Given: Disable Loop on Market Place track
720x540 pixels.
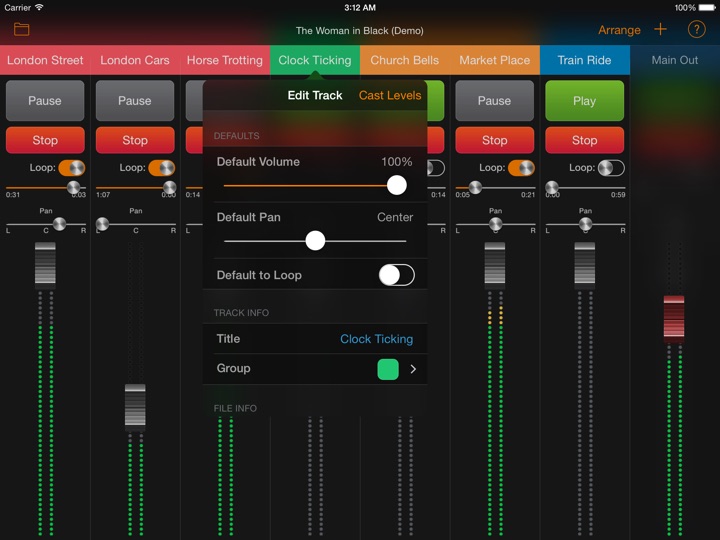Looking at the screenshot, I should [521, 168].
